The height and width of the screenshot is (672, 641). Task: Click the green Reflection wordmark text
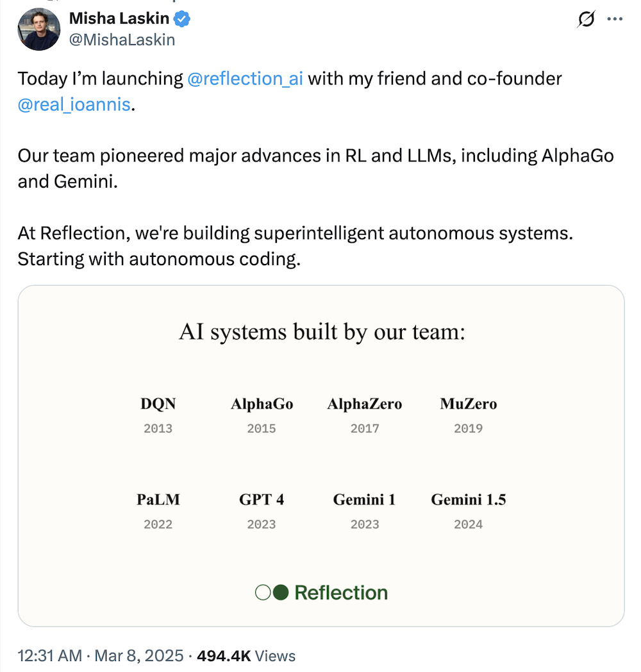pos(341,593)
